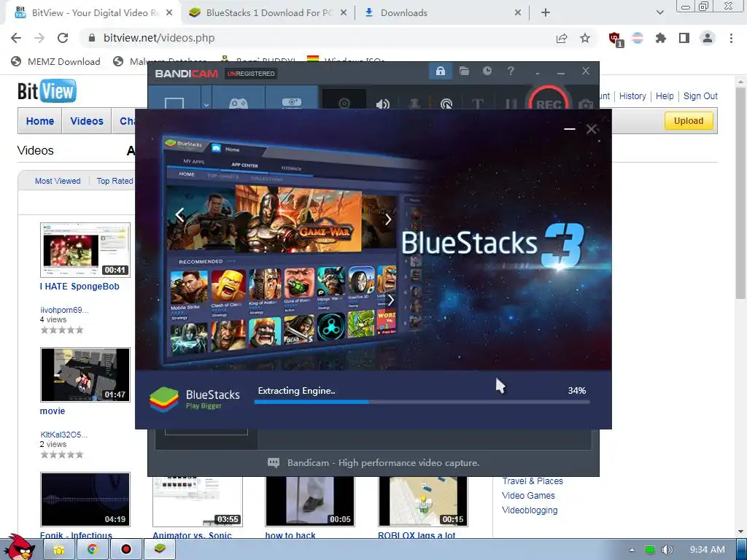Click the yellow Upload button
This screenshot has width=747, height=560.
[689, 121]
